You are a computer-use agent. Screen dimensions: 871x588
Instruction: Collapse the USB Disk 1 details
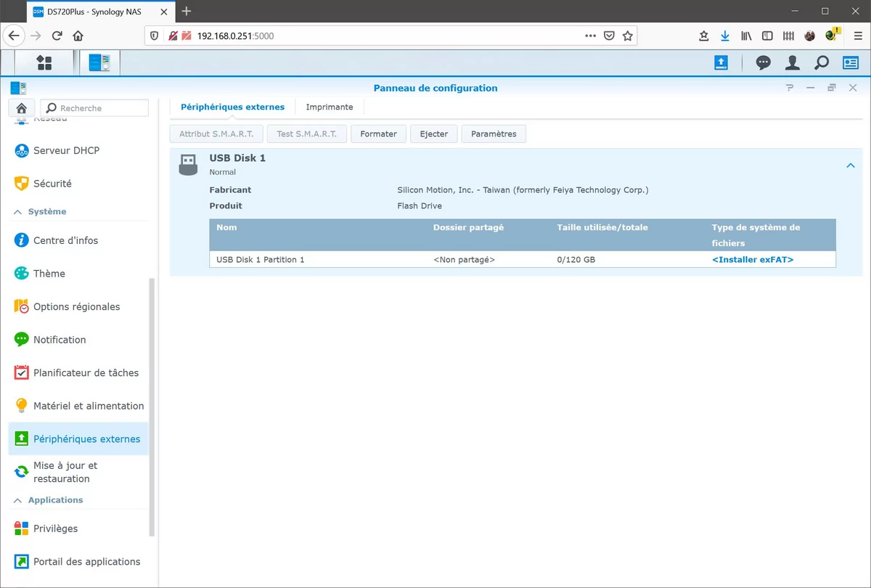coord(851,166)
